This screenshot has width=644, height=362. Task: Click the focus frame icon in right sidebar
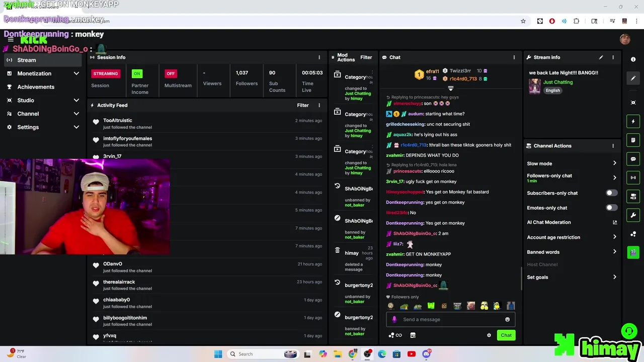point(633,103)
